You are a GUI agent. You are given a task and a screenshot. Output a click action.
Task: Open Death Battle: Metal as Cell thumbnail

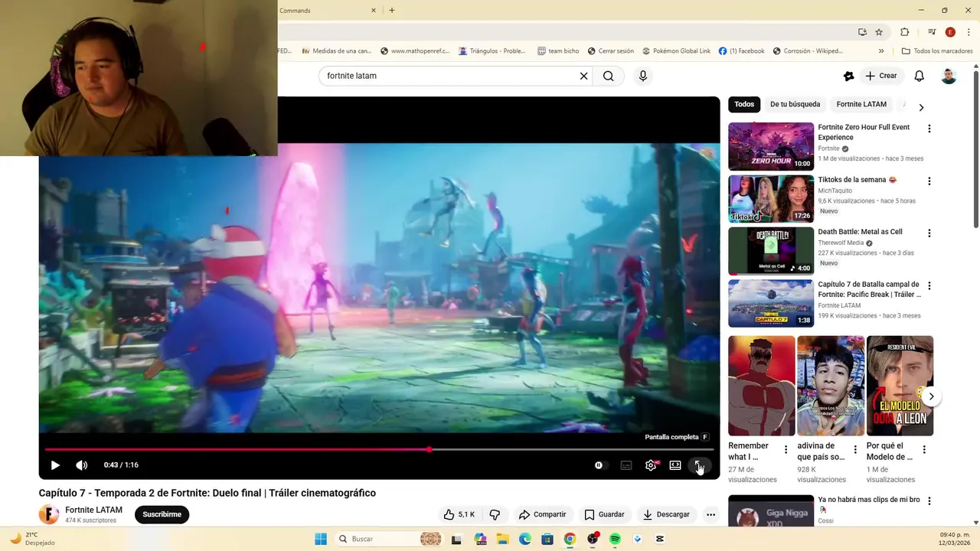tap(771, 251)
